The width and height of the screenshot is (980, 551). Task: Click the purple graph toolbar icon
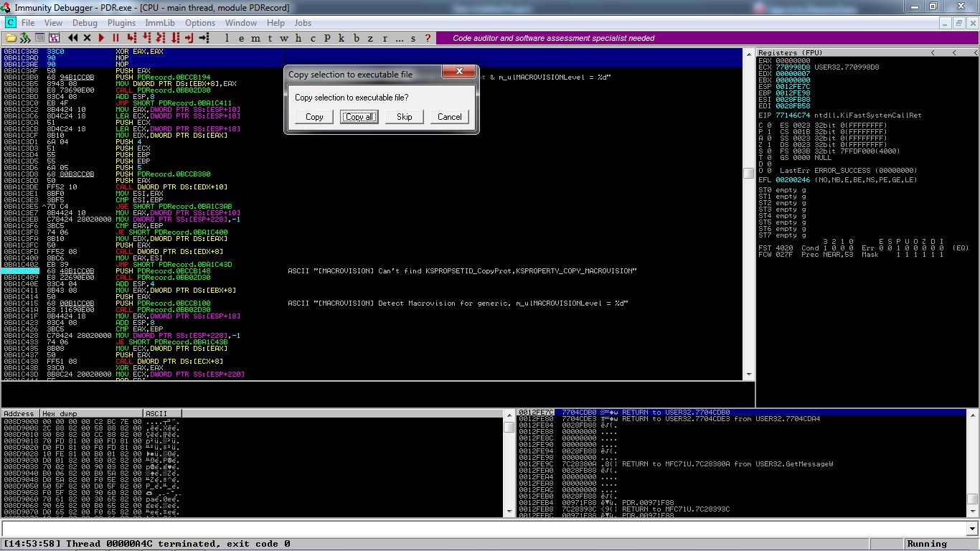pyautogui.click(x=54, y=37)
